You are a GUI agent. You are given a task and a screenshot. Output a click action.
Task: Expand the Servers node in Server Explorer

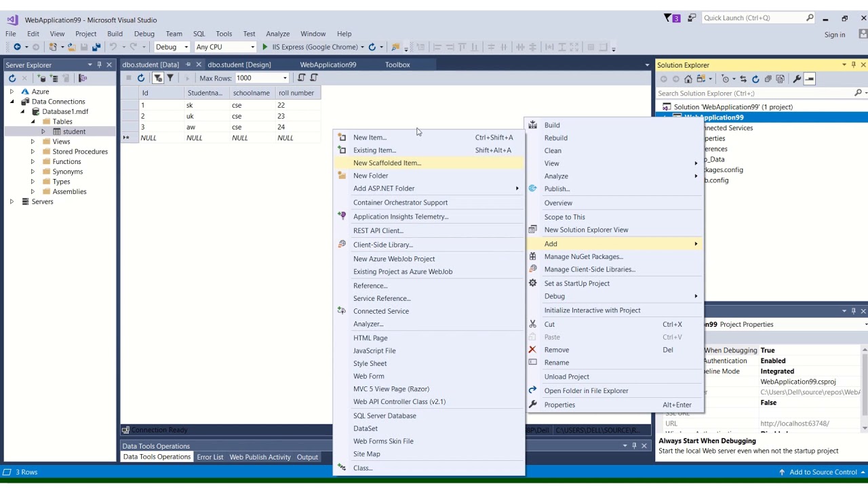tap(12, 201)
